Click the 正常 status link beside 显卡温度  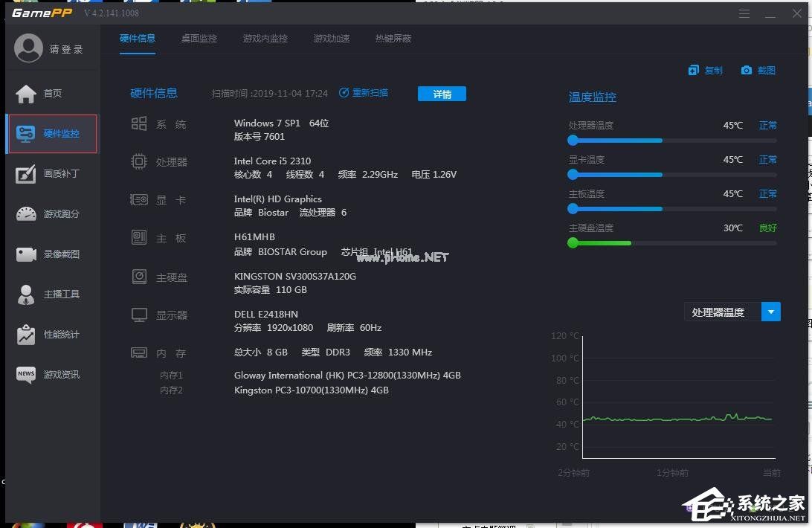[767, 159]
